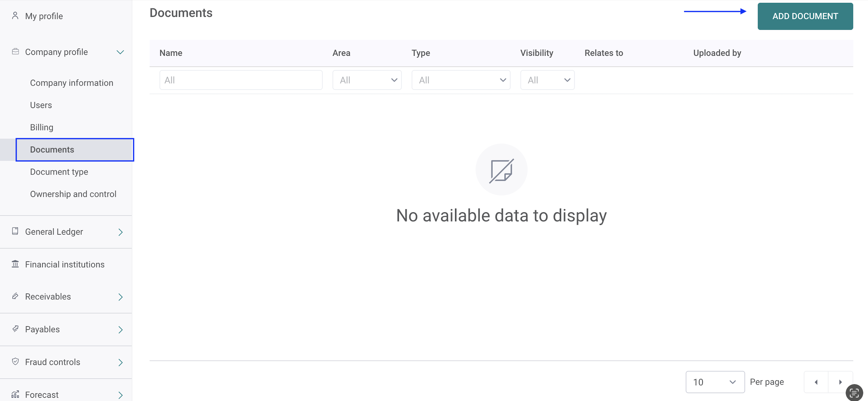Open Document type page
Screen dimensions: 868x401
[59, 172]
